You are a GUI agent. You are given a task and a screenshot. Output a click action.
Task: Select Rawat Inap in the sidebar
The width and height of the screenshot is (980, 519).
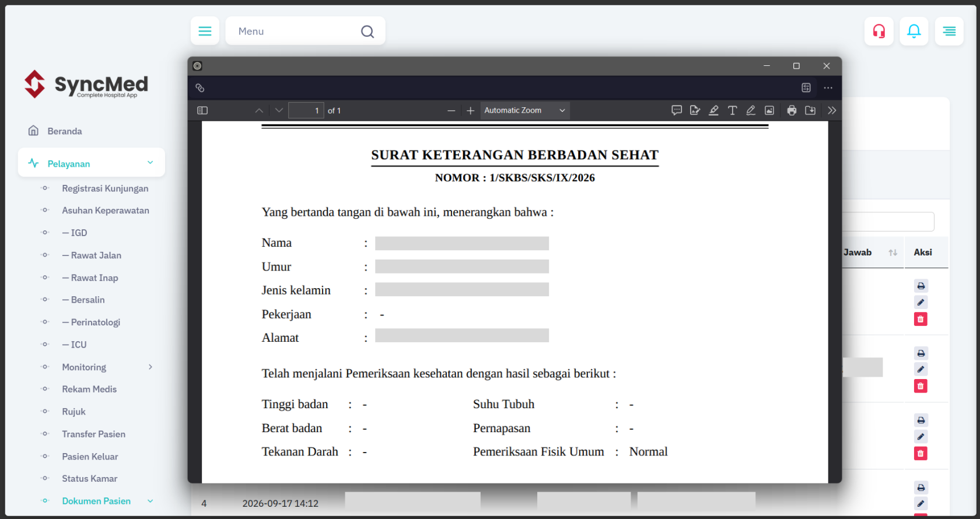90,278
